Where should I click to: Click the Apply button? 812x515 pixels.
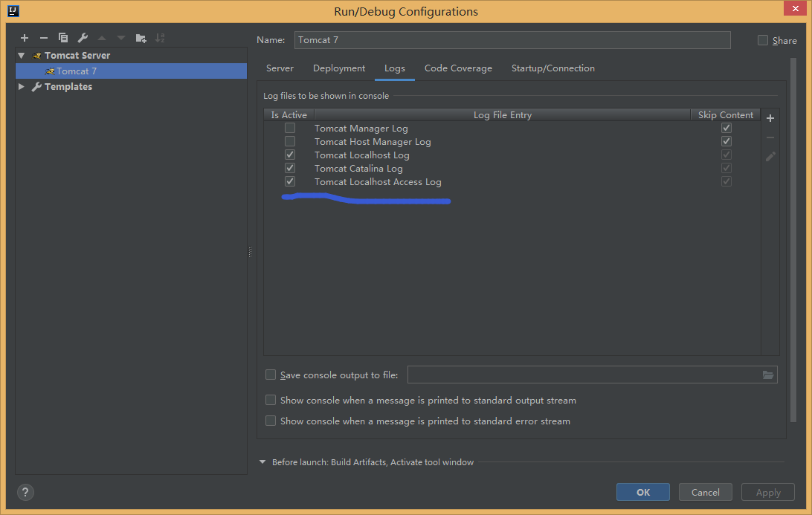(x=768, y=492)
